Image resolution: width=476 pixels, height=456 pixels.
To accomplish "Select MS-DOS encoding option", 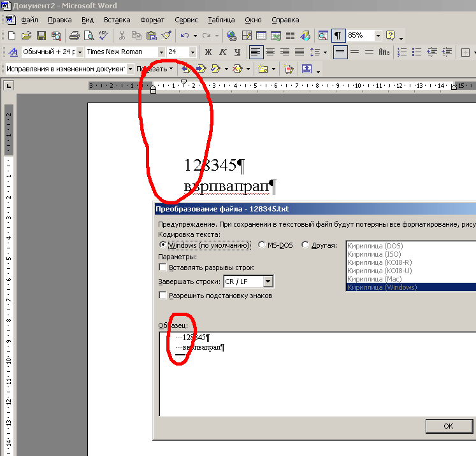I will click(x=276, y=245).
